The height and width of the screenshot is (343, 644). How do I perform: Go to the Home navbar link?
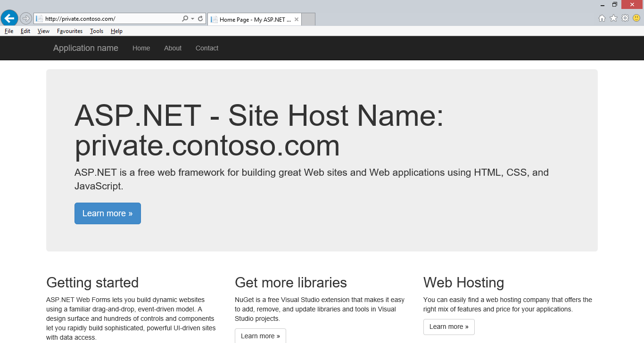coord(141,48)
